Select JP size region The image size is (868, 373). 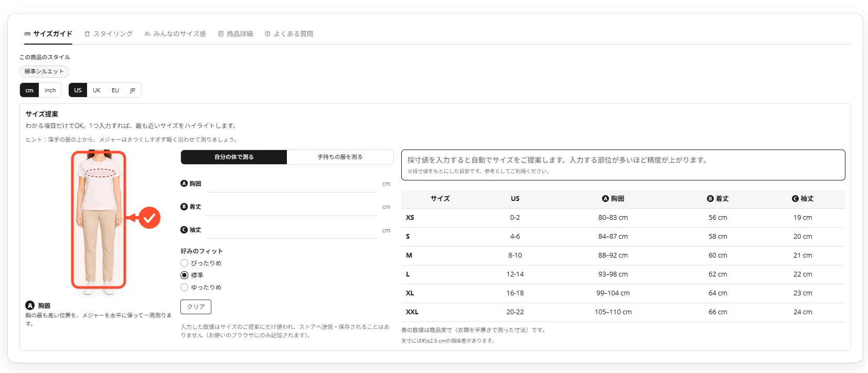coord(133,90)
